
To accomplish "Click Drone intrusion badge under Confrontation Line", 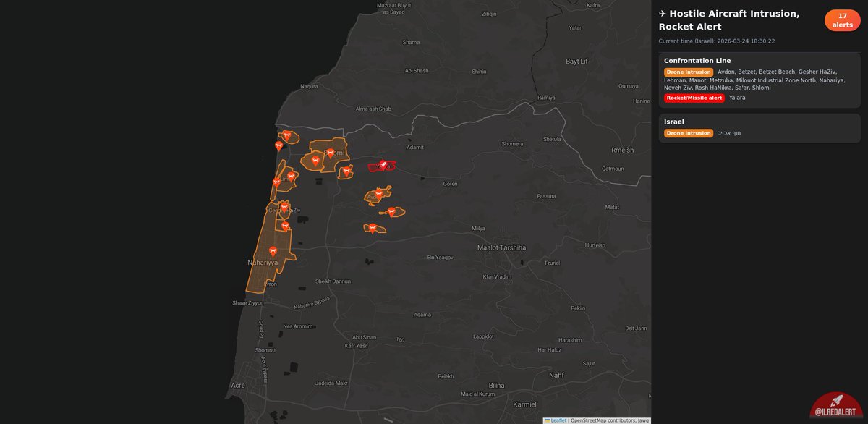I will point(689,72).
